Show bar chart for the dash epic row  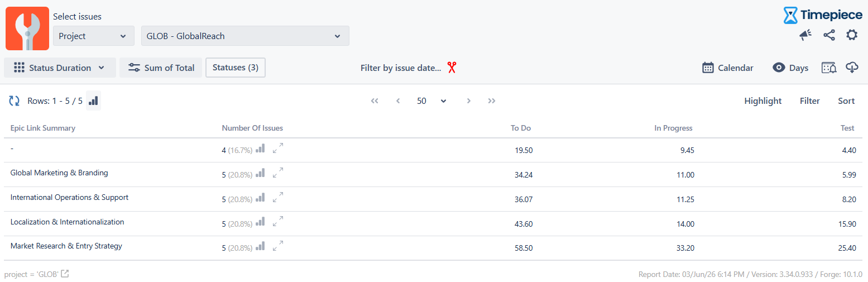(260, 149)
